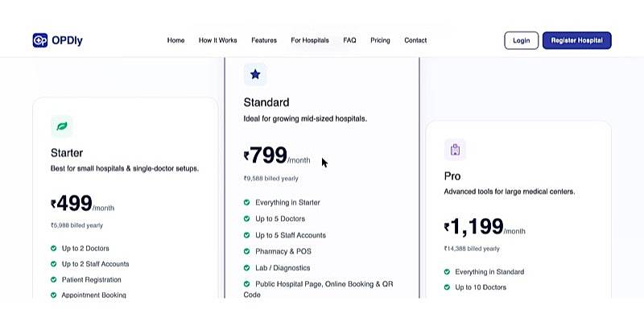Click the 'Up to 2 Doctors' feature text
644x322 pixels.
(85, 248)
